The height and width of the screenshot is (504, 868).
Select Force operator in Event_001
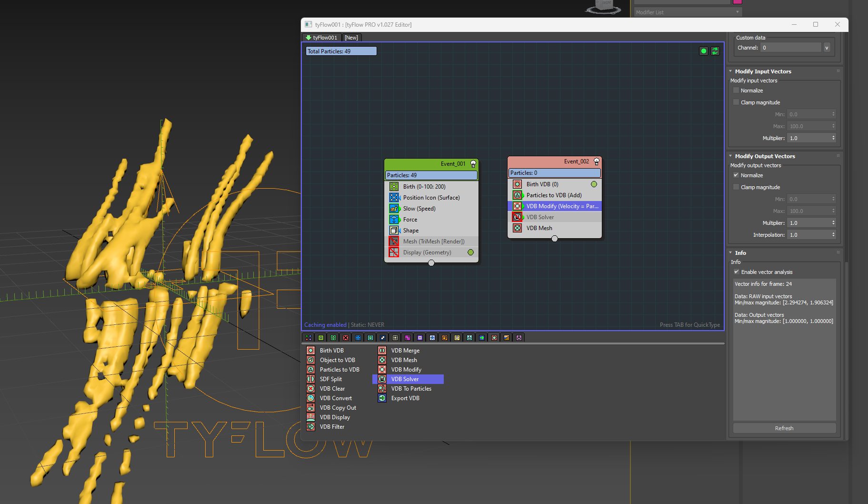pos(431,220)
